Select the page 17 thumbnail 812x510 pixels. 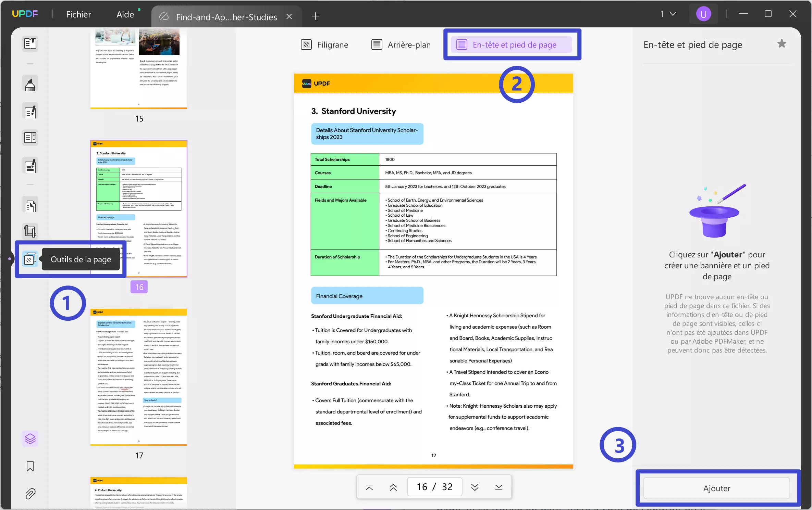(x=139, y=377)
